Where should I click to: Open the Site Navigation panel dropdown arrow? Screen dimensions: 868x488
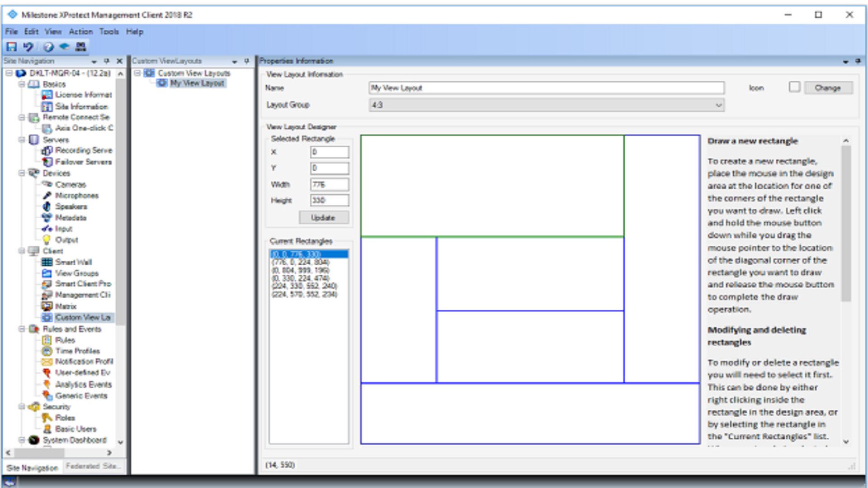click(x=94, y=61)
